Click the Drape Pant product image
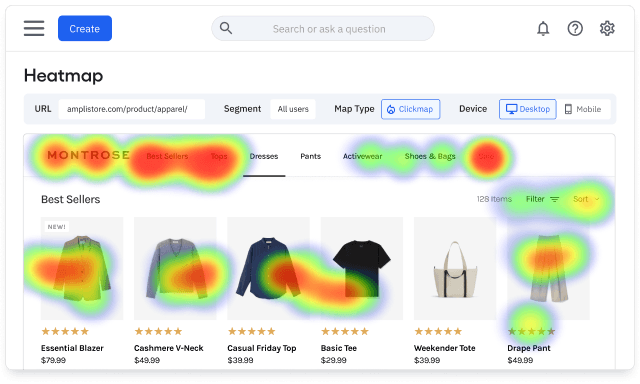 pyautogui.click(x=549, y=268)
